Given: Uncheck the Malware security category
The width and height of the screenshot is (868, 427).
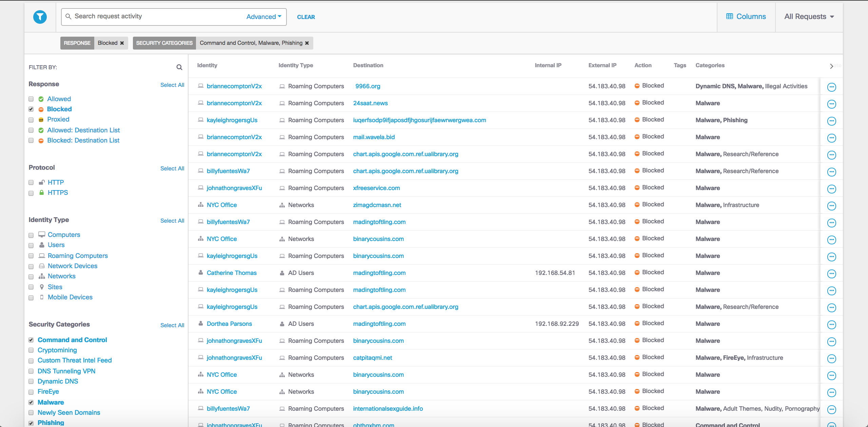Looking at the screenshot, I should (31, 403).
